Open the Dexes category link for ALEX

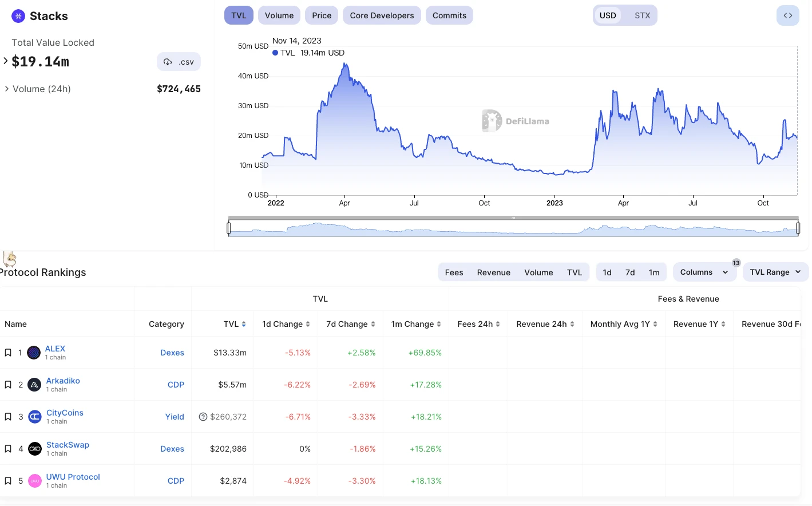172,353
